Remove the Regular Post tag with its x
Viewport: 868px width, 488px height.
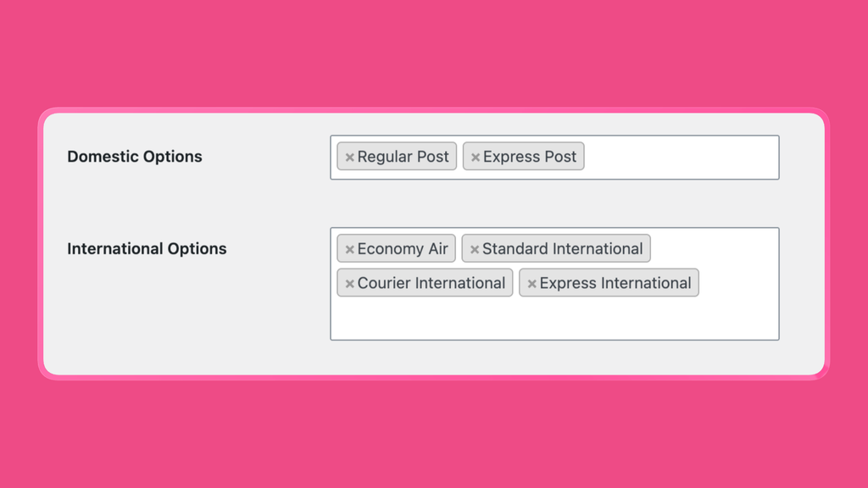(x=349, y=157)
